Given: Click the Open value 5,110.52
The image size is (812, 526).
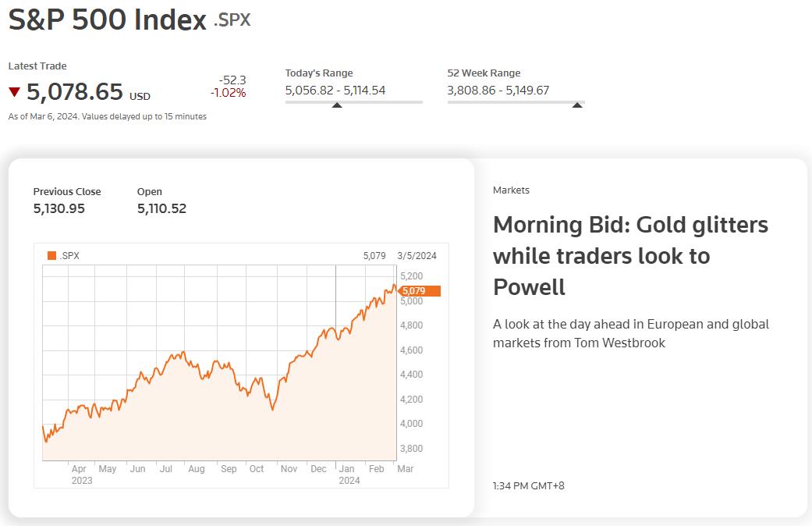Looking at the screenshot, I should pyautogui.click(x=161, y=208).
